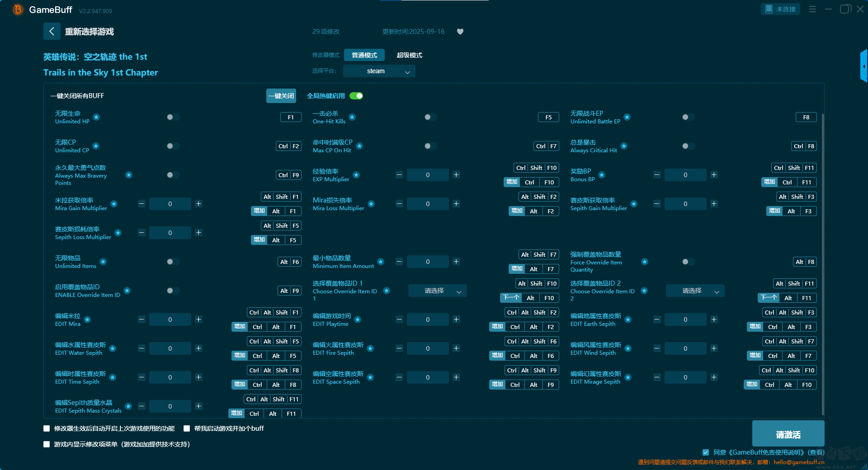
Task: Expand the blue side panel tab at right edge
Action: [863, 66]
